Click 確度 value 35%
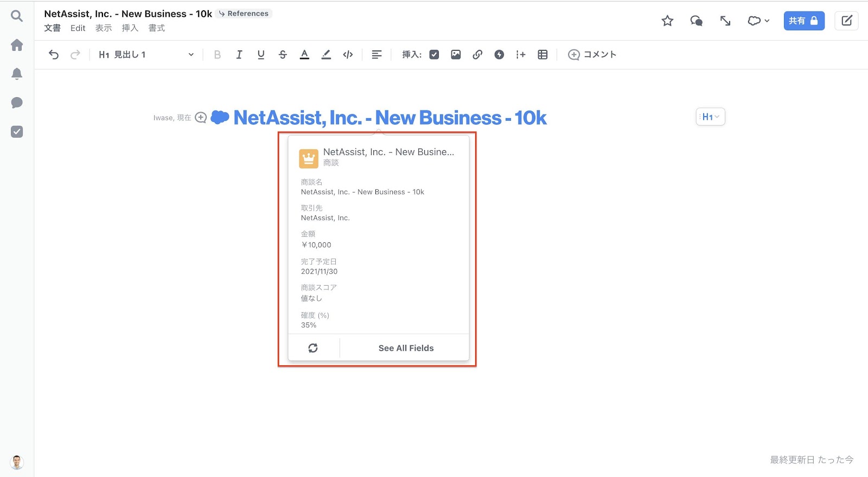Image resolution: width=868 pixels, height=477 pixels. [309, 325]
